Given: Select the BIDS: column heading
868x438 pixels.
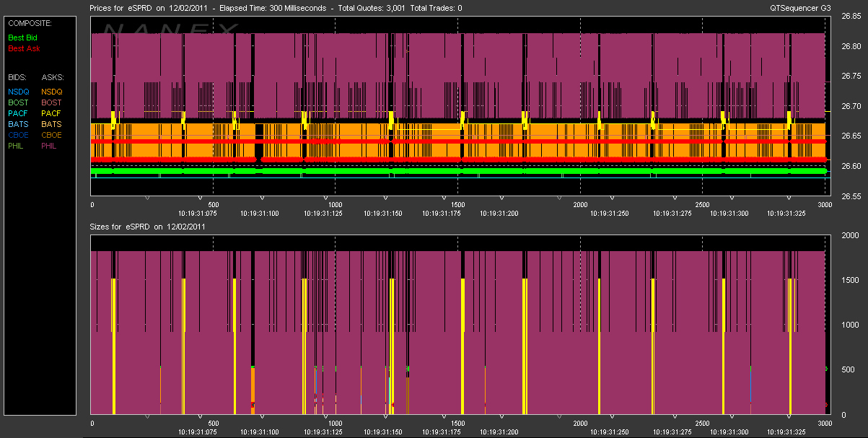Looking at the screenshot, I should (17, 76).
